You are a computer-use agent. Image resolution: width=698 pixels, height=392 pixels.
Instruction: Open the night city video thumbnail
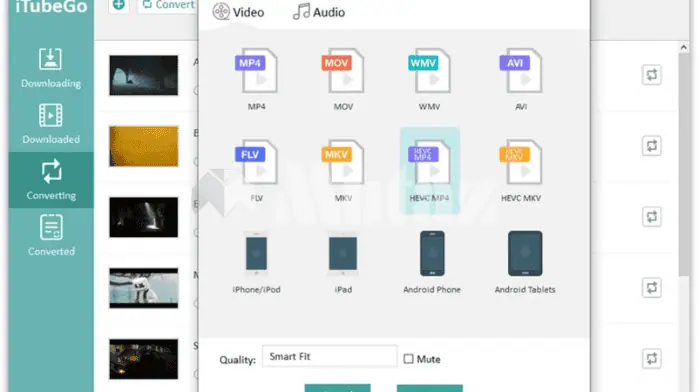pyautogui.click(x=144, y=359)
